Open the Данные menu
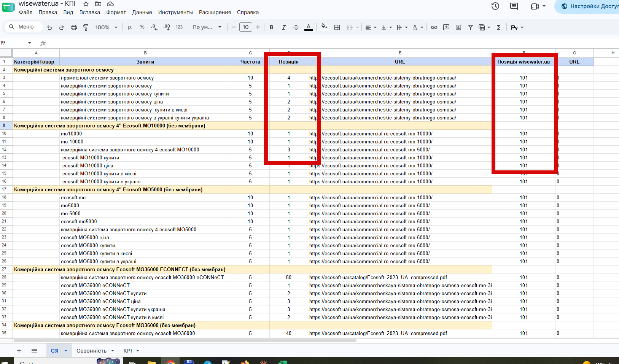 (142, 12)
